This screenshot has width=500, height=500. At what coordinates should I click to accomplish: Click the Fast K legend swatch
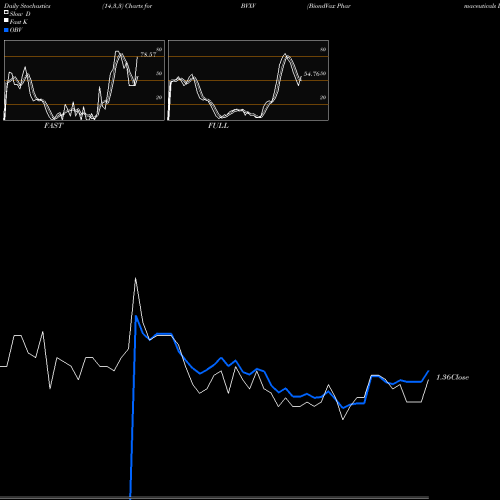(6, 21)
